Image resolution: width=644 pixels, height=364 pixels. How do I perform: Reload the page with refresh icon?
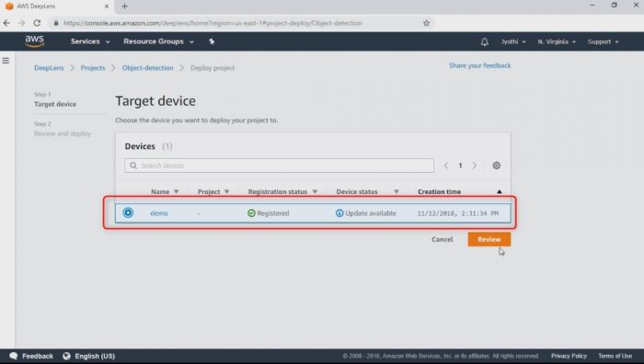click(x=37, y=23)
